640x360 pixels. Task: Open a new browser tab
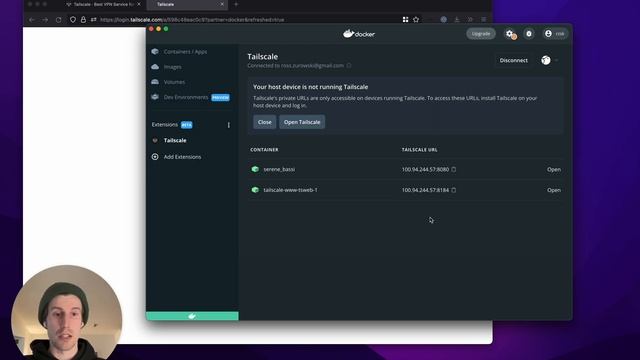236,4
